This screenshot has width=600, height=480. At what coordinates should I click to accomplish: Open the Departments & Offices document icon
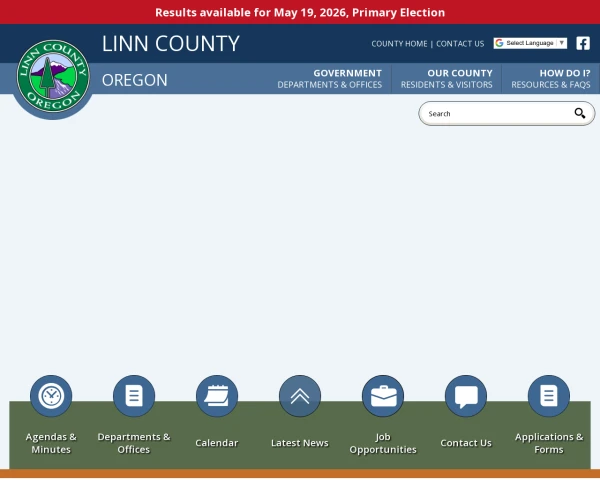coord(134,396)
